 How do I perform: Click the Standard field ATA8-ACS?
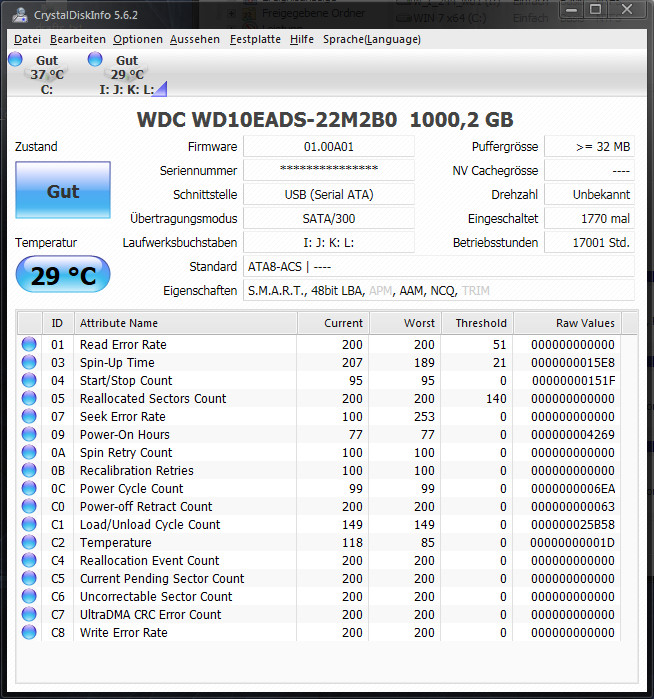(439, 267)
